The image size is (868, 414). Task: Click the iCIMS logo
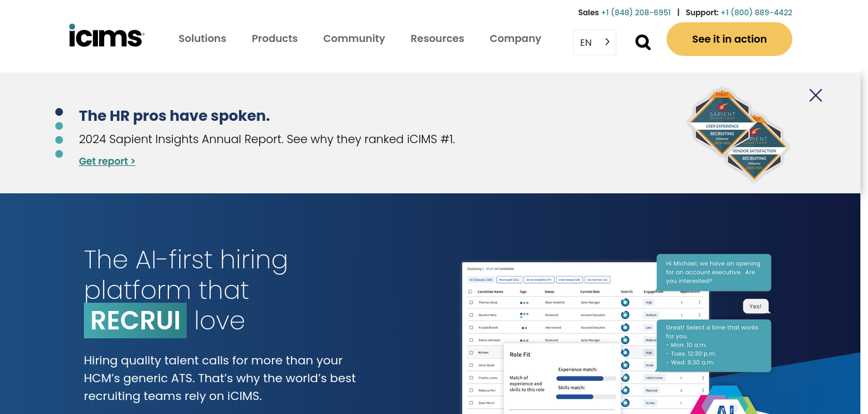pos(107,36)
